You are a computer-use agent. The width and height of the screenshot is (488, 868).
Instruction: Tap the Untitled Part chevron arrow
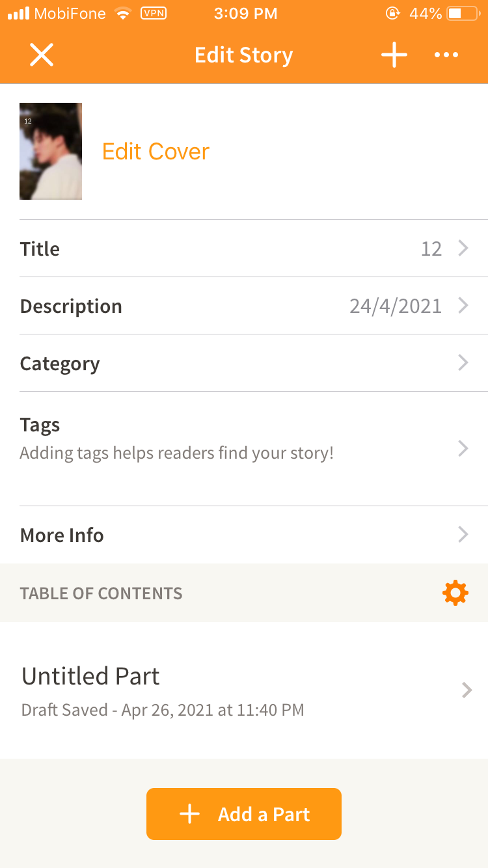click(x=467, y=690)
